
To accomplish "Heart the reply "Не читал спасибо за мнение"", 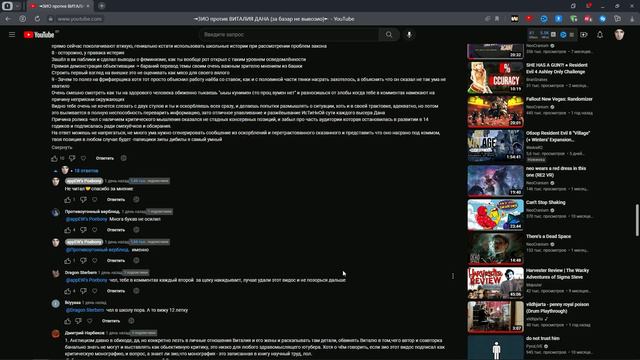I will click(95, 200).
